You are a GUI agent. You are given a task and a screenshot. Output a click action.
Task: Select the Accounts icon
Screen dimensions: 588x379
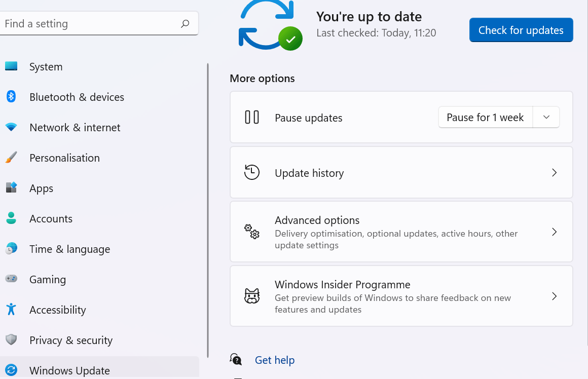click(11, 218)
